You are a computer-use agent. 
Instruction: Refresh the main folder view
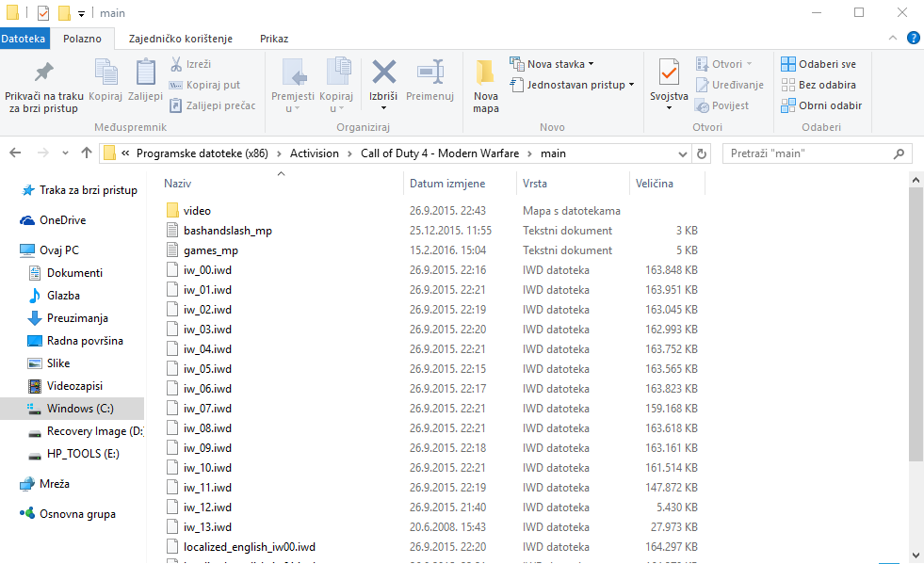coord(702,153)
